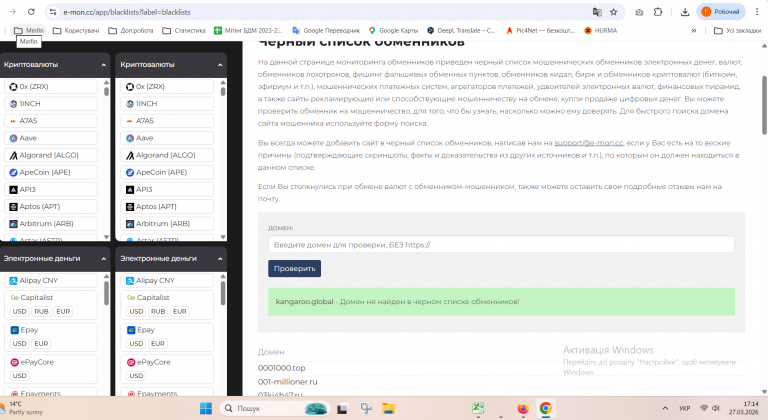Open the Статистика bookmark folder
The height and width of the screenshot is (420, 768).
(184, 30)
